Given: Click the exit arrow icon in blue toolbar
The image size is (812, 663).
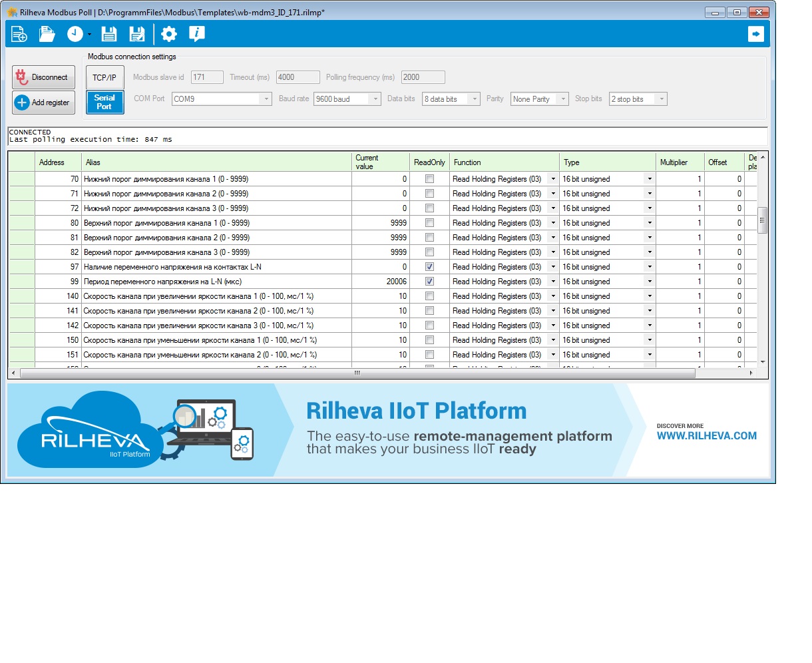Looking at the screenshot, I should click(756, 34).
